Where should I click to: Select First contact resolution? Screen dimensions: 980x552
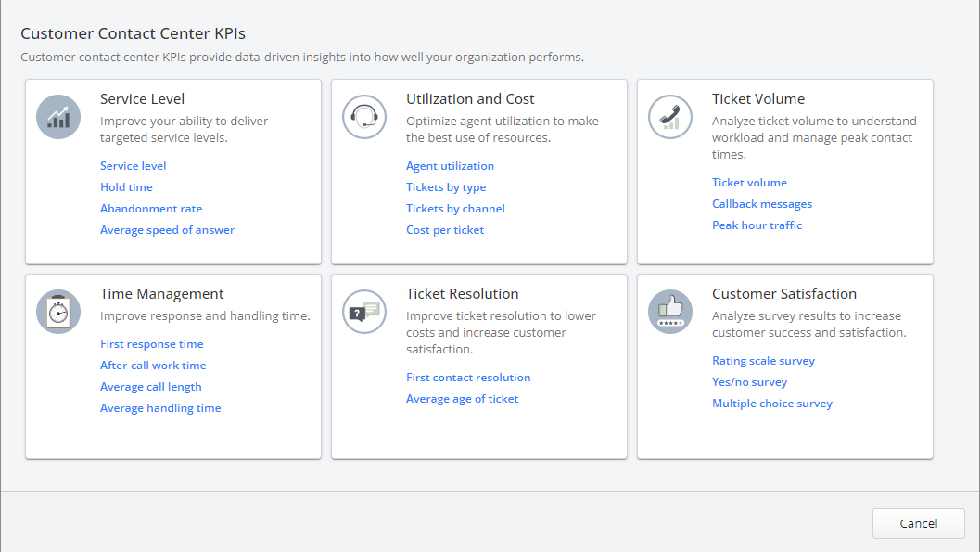point(468,377)
